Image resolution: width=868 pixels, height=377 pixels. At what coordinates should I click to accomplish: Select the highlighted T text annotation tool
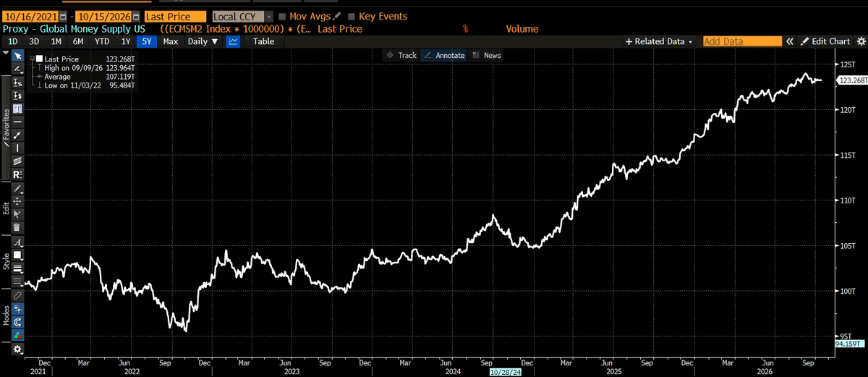click(x=18, y=109)
